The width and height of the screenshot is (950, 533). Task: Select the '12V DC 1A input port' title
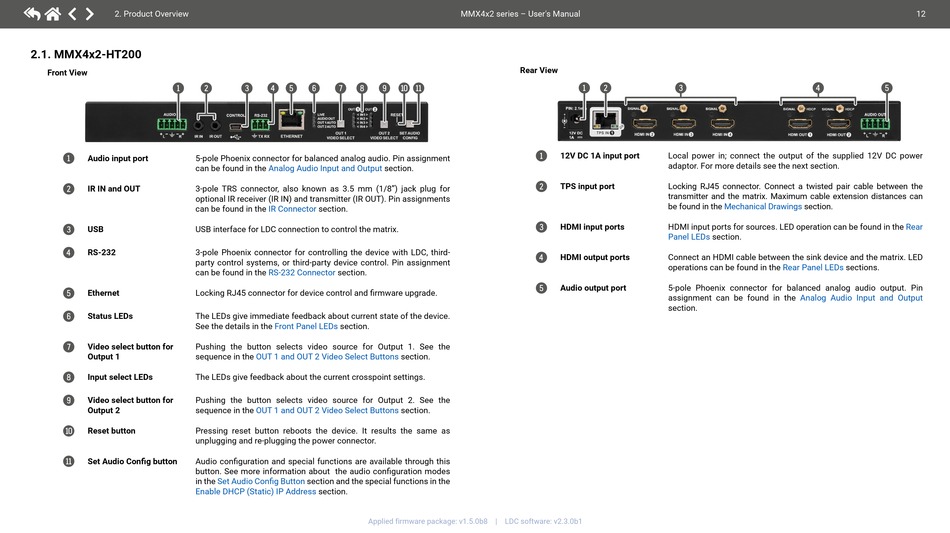coord(599,156)
